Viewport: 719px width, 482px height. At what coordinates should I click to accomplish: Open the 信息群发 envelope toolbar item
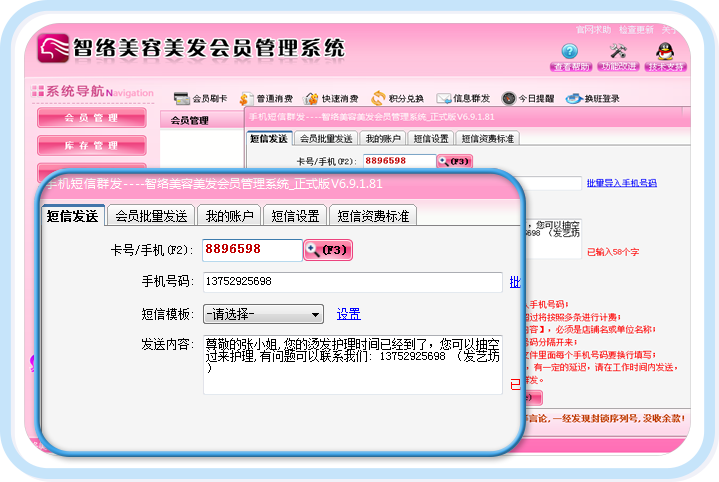click(x=463, y=99)
